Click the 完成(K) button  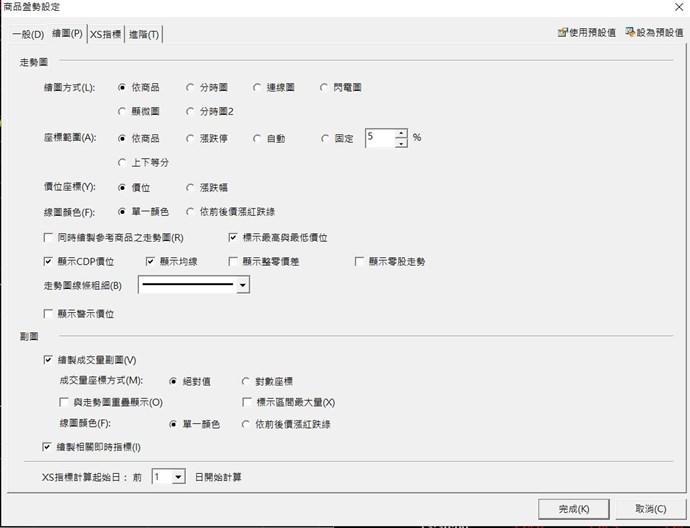[572, 509]
